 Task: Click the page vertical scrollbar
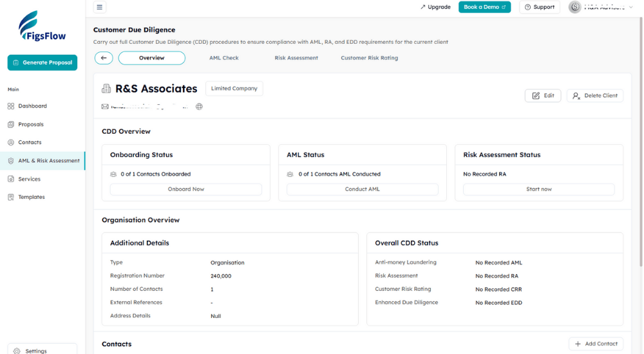[x=640, y=142]
